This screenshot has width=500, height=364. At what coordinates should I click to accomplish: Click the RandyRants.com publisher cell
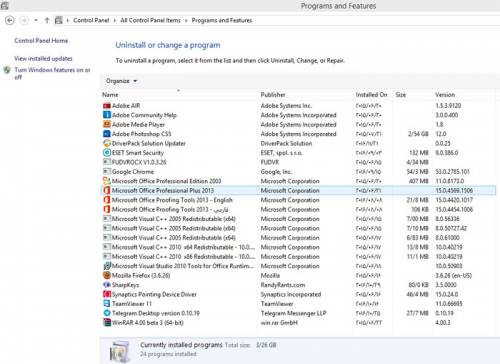point(283,285)
